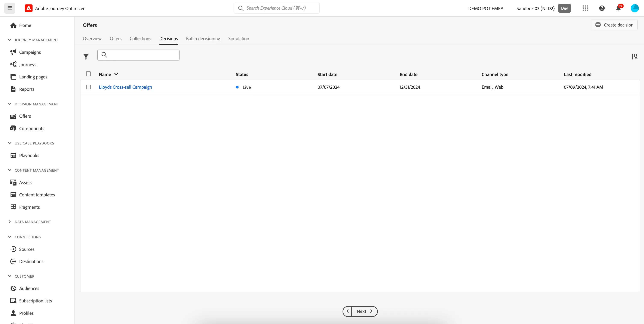Screen dimensions: 644x324
Task: Click the decisions search field
Action: click(138, 55)
